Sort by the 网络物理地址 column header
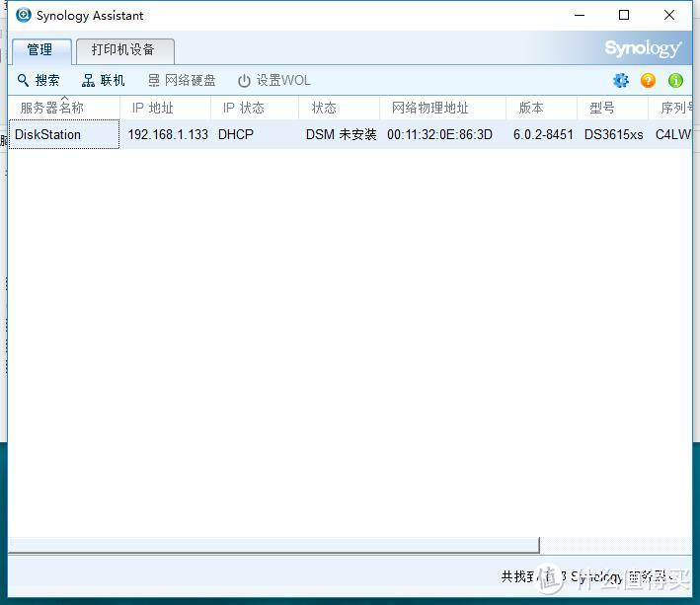Screen dimensions: 700x605 pyautogui.click(x=443, y=108)
